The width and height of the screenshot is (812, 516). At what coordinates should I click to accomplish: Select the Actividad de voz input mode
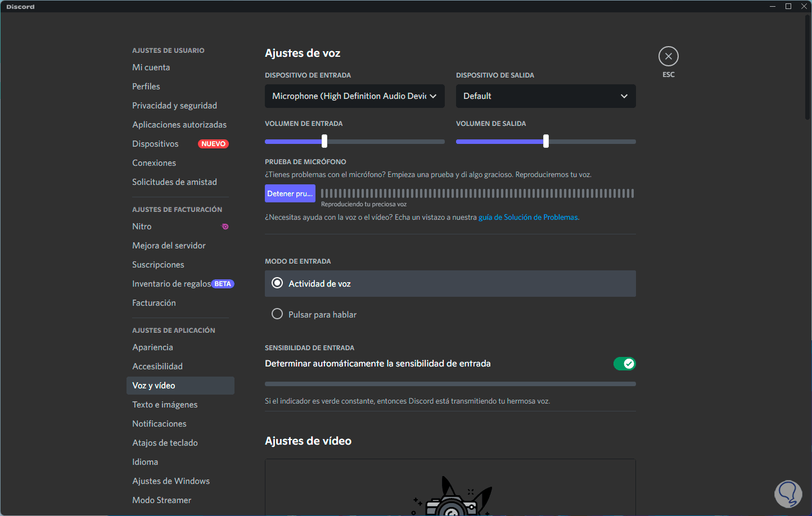[277, 283]
